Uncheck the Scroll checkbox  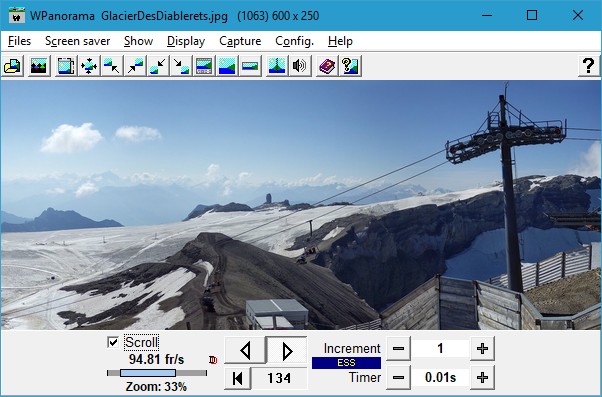pos(113,342)
